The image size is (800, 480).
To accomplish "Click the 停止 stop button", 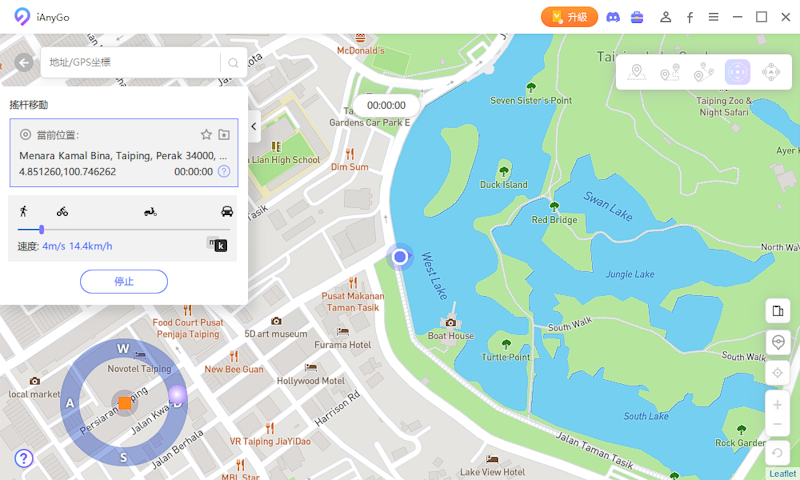I will [x=124, y=282].
